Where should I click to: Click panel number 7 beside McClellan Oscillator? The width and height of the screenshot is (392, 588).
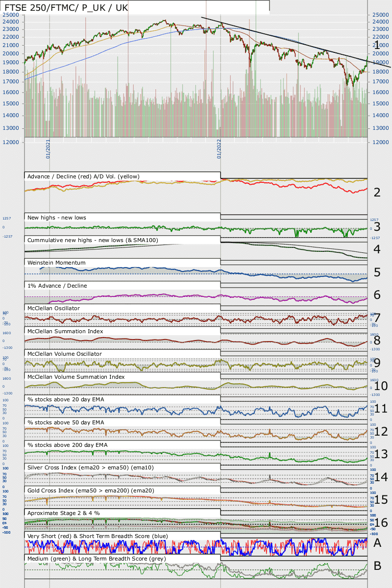(x=377, y=318)
